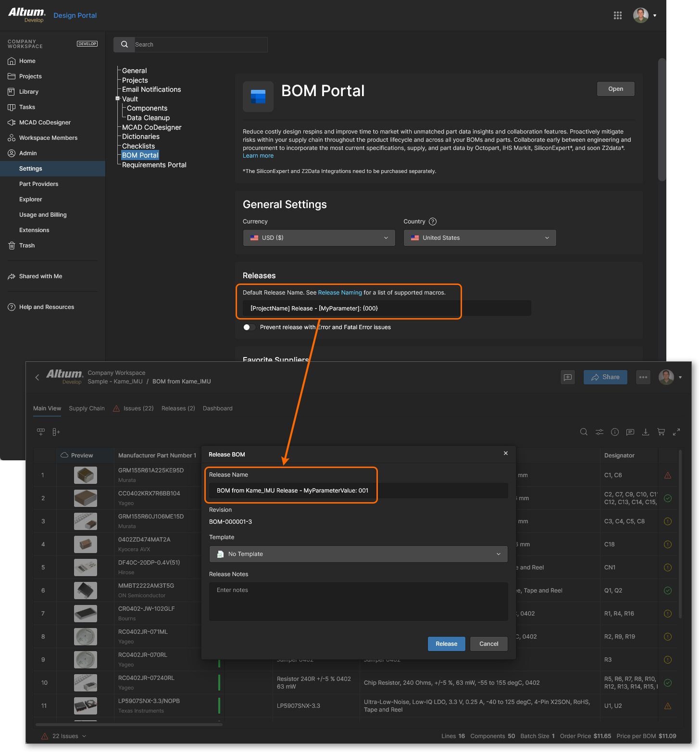Select the Main View tab
This screenshot has height=752, width=700.
click(x=47, y=408)
